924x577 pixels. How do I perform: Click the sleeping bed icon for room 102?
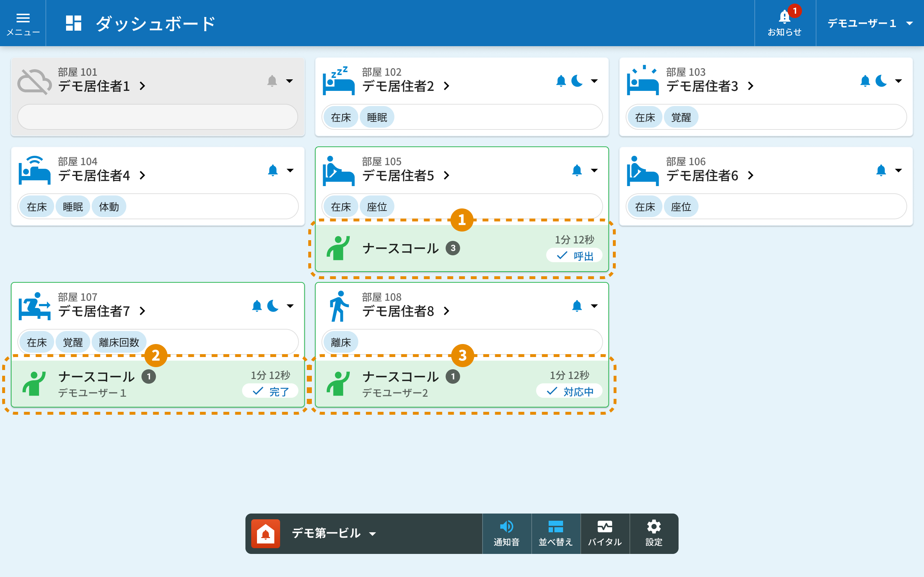click(339, 81)
